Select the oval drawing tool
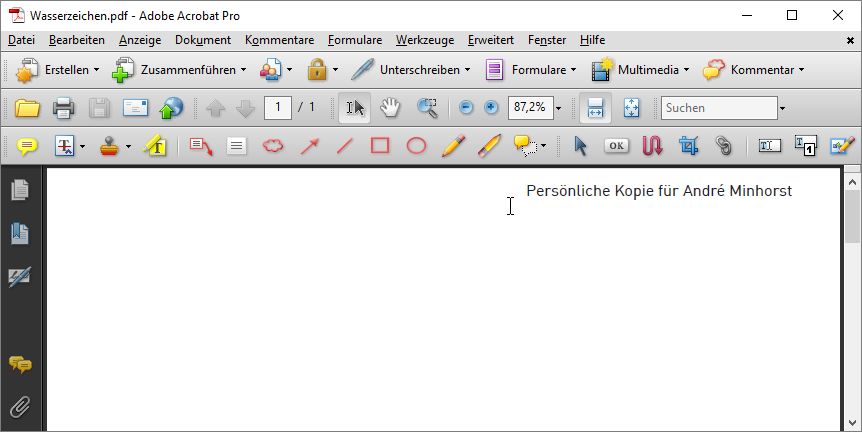This screenshot has width=862, height=432. (416, 146)
